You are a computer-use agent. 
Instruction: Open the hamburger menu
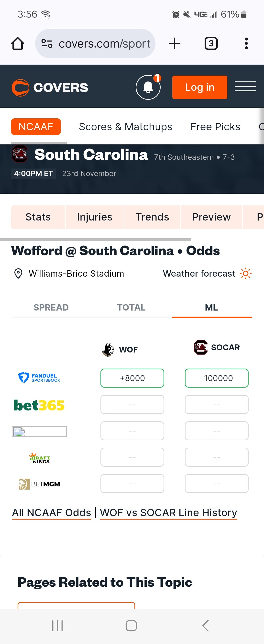(x=245, y=87)
